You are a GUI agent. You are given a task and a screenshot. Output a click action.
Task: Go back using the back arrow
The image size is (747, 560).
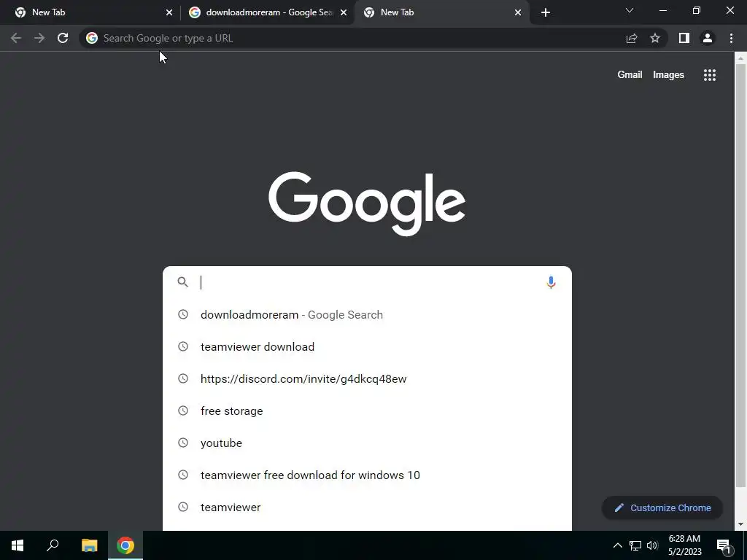tap(16, 38)
